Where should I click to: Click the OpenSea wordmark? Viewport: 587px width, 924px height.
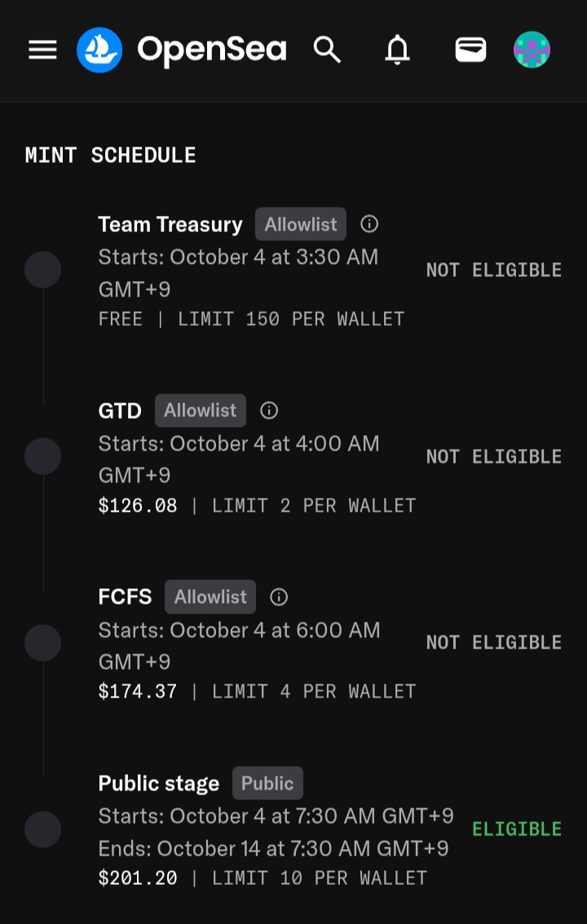tap(212, 50)
